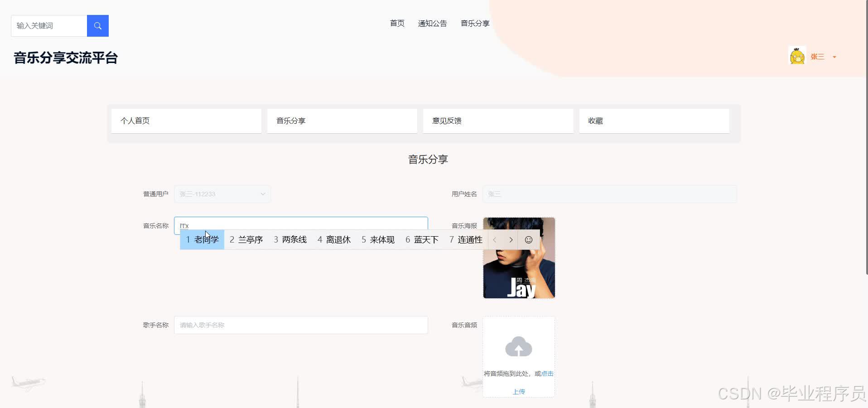Select IME candidate 1 老同学
This screenshot has height=408, width=868.
coord(202,240)
